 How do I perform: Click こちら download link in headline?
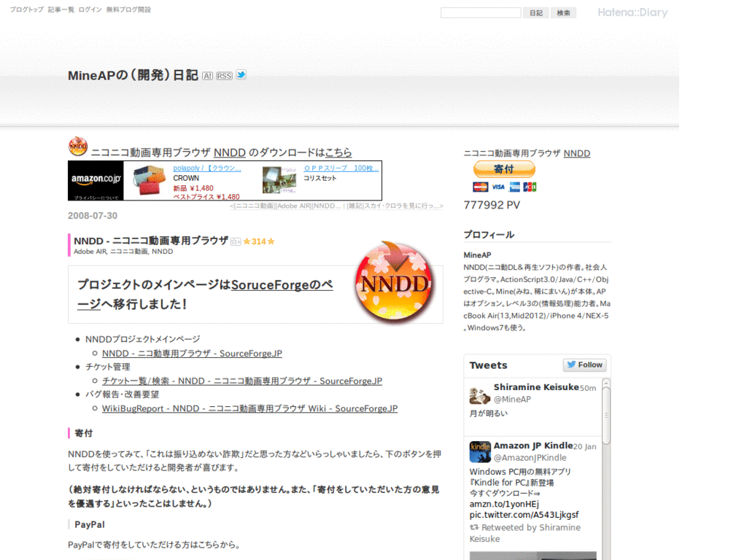pyautogui.click(x=338, y=152)
